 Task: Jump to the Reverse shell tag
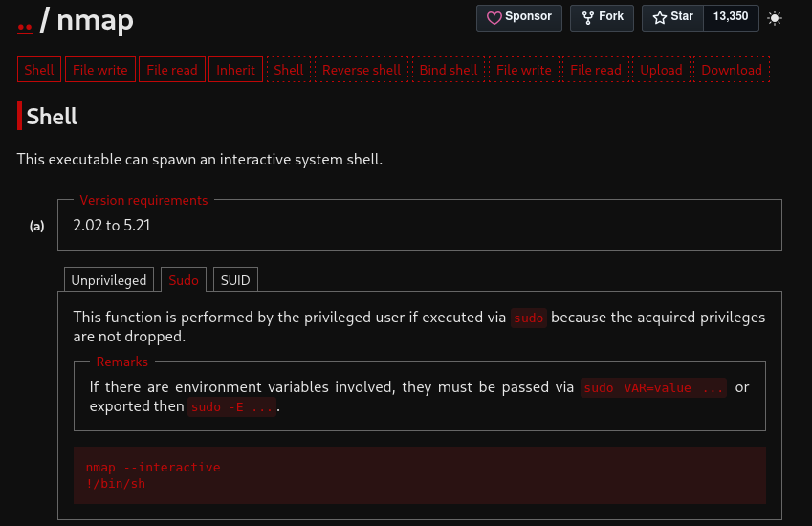[362, 70]
